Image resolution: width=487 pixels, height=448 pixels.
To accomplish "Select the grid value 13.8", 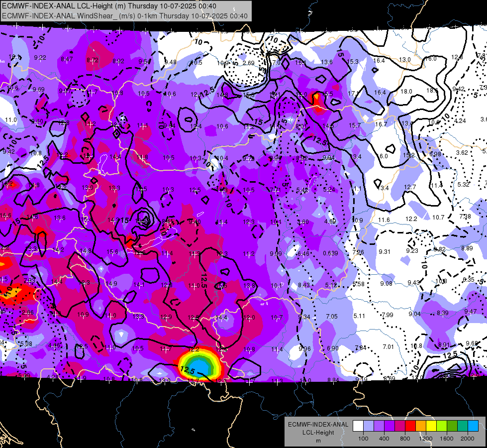I will (x=249, y=285).
